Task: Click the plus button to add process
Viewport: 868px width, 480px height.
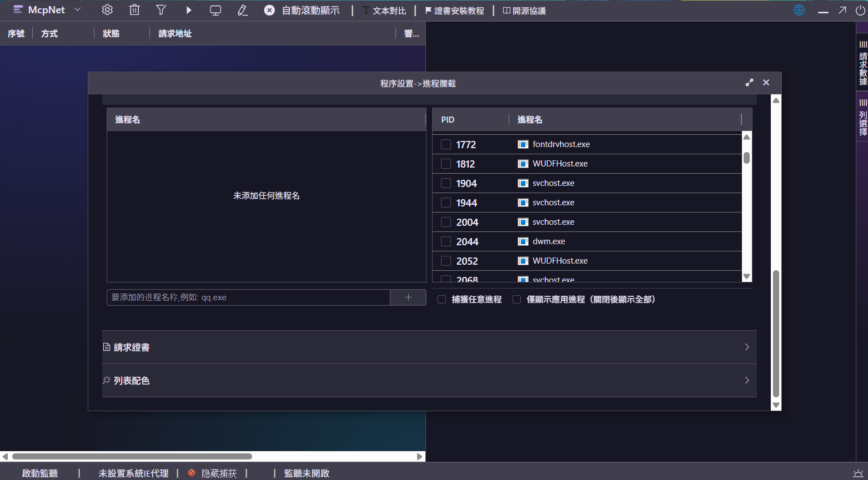Action: (x=408, y=297)
